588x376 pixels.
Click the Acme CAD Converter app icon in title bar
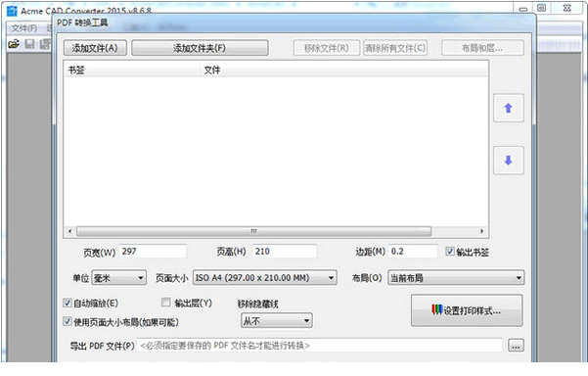click(12, 11)
